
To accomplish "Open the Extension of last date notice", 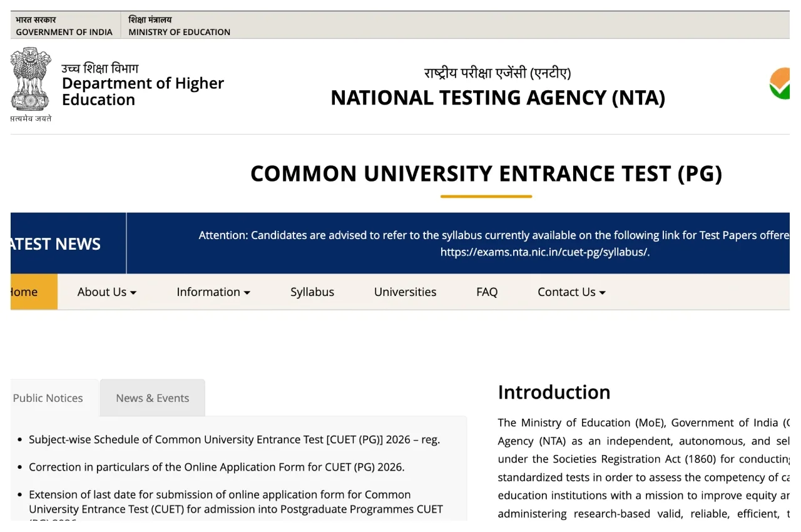I will (x=235, y=502).
